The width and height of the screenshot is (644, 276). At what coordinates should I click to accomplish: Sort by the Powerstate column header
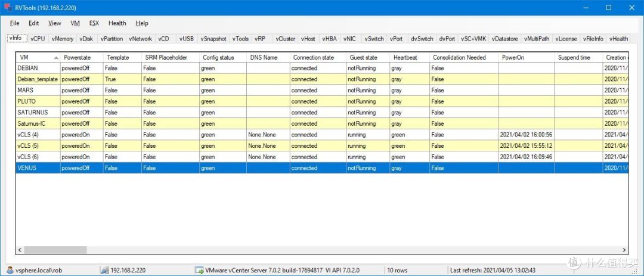82,57
